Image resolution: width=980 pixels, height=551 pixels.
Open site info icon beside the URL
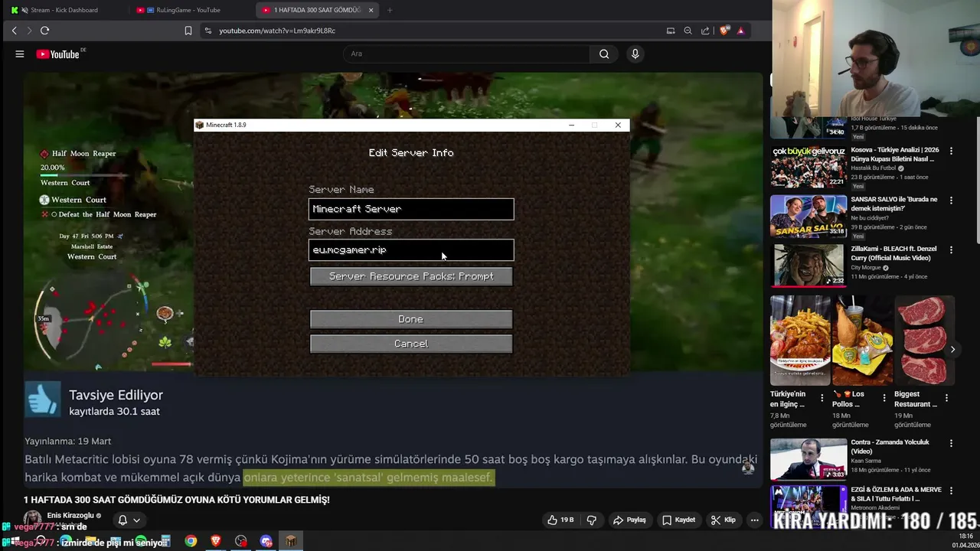(207, 31)
